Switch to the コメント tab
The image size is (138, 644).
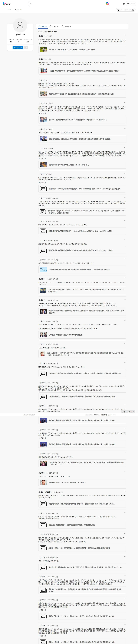click(43, 26)
